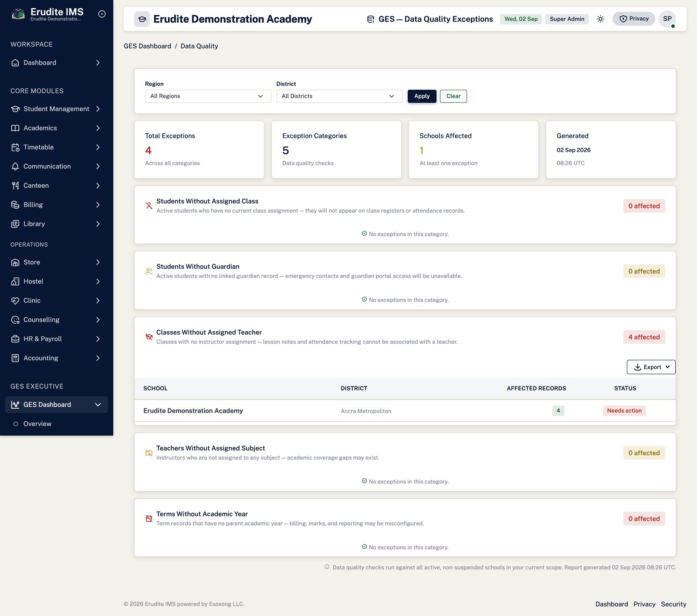697x616 pixels.
Task: Click the GES database icon in header
Action: (371, 19)
